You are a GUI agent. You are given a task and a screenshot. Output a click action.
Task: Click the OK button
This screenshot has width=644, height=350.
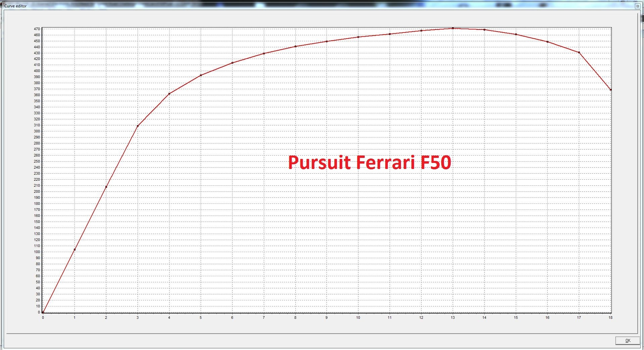click(x=627, y=341)
